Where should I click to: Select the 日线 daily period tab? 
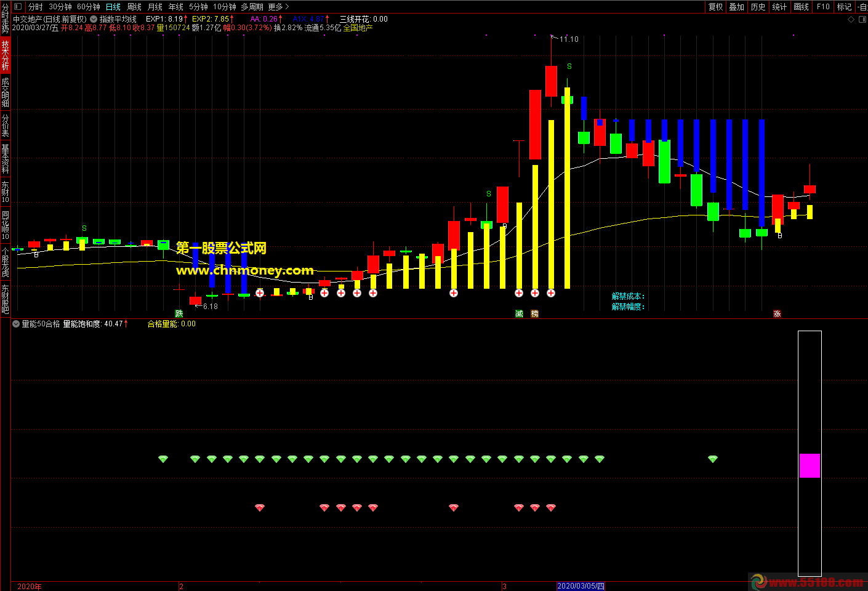tap(113, 7)
